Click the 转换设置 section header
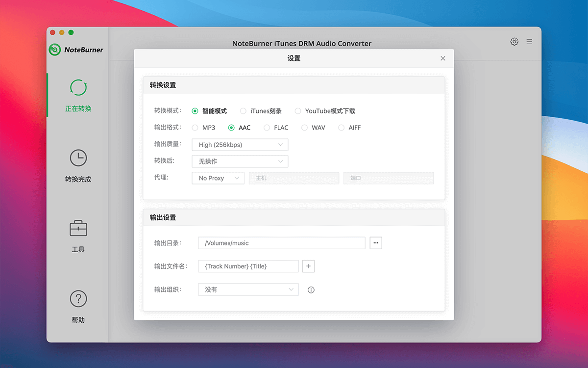The width and height of the screenshot is (588, 368). point(294,85)
